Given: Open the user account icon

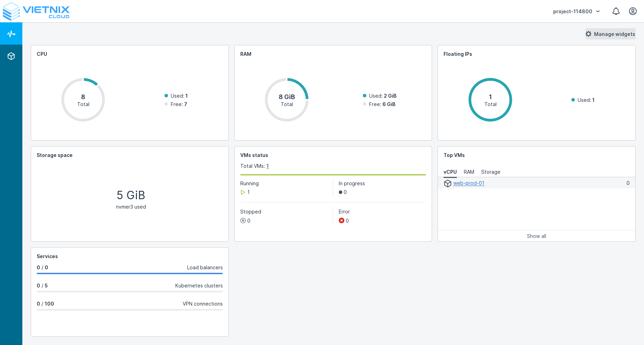Looking at the screenshot, I should [632, 11].
